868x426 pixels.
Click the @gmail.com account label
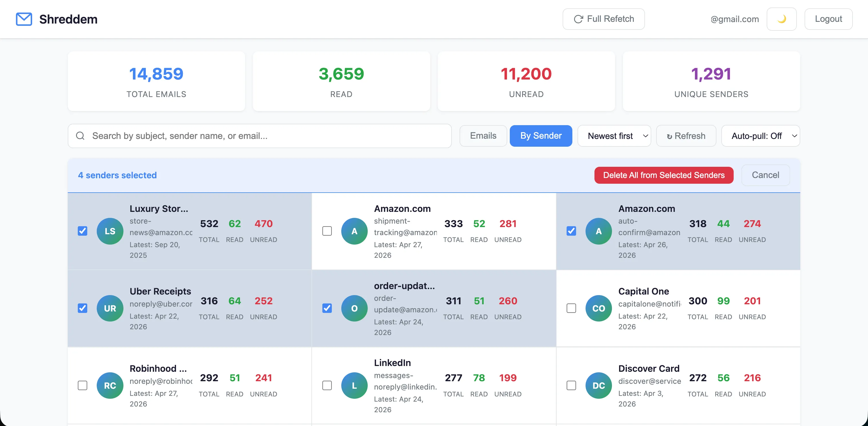pos(735,19)
